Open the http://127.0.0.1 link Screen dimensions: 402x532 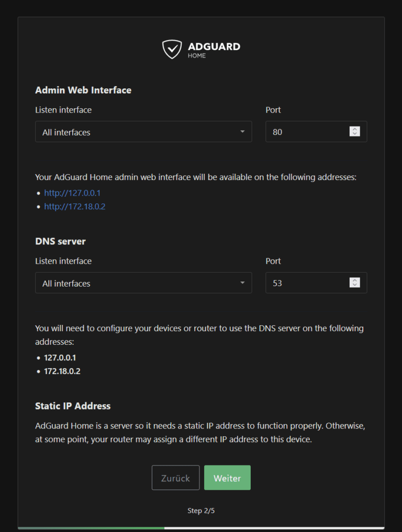click(x=72, y=193)
